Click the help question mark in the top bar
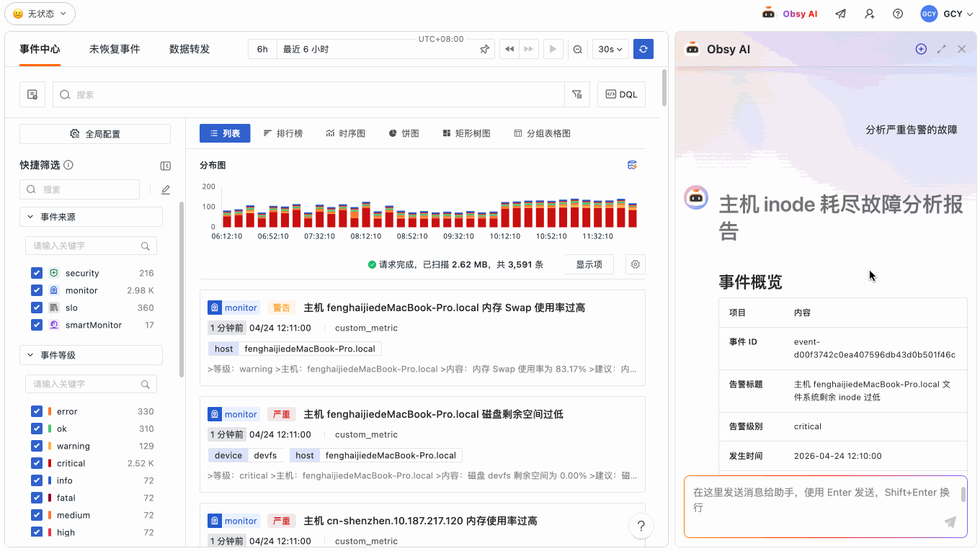Image resolution: width=980 pixels, height=551 pixels. [x=898, y=14]
